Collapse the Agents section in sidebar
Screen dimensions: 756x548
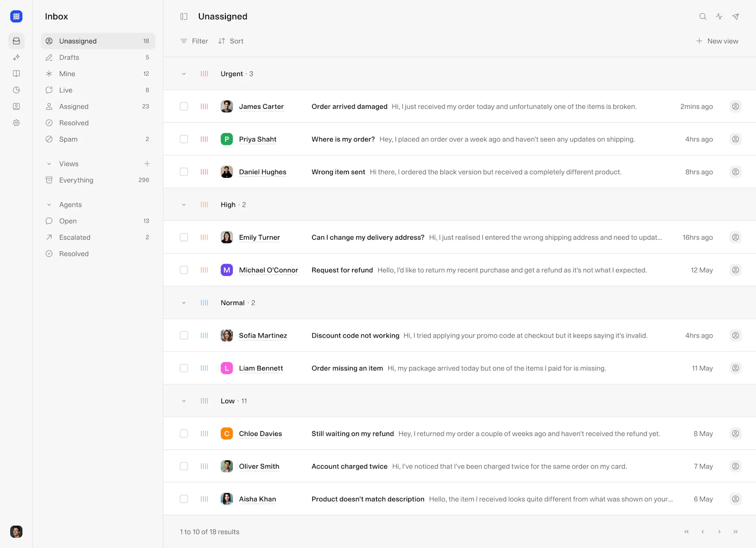click(49, 205)
